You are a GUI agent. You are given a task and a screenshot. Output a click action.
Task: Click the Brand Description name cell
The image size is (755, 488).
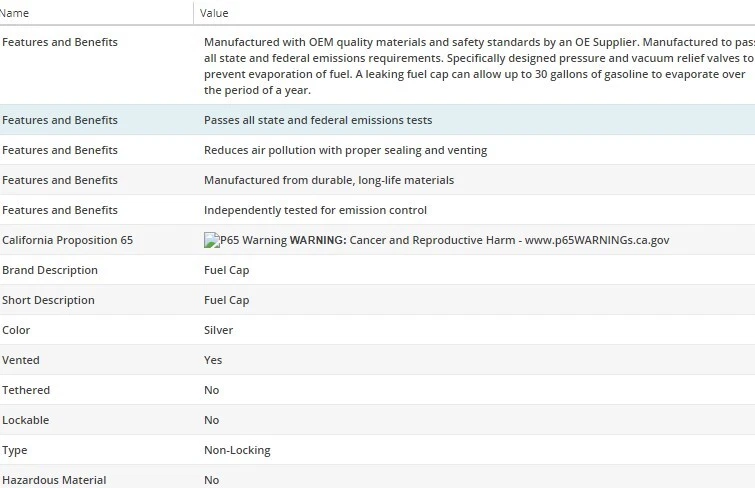(50, 270)
